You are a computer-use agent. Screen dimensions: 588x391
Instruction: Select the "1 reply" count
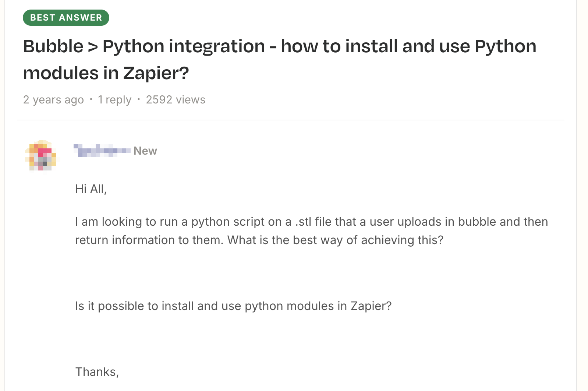(x=114, y=100)
